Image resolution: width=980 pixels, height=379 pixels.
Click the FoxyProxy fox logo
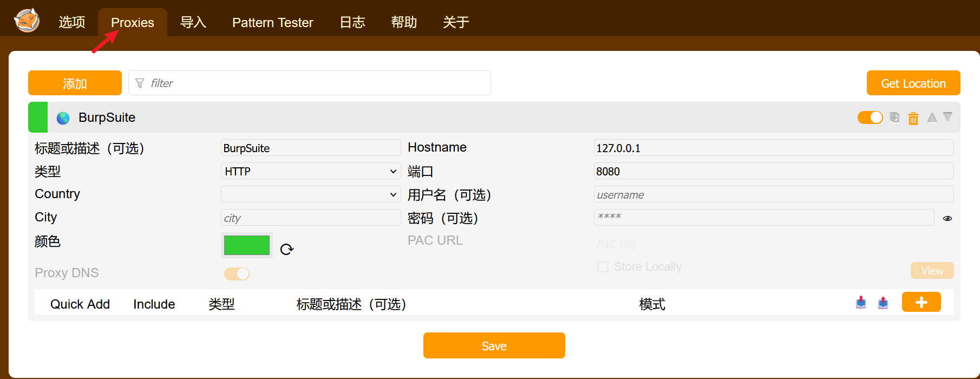coord(27,21)
